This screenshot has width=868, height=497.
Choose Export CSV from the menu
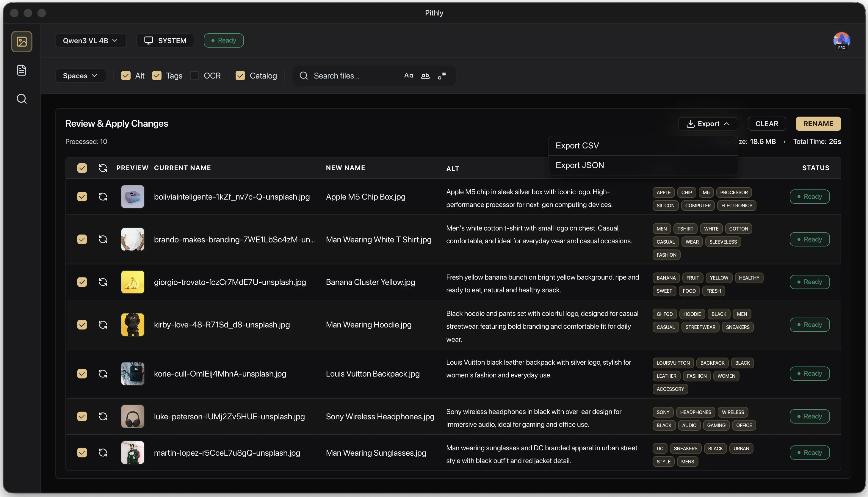point(577,145)
